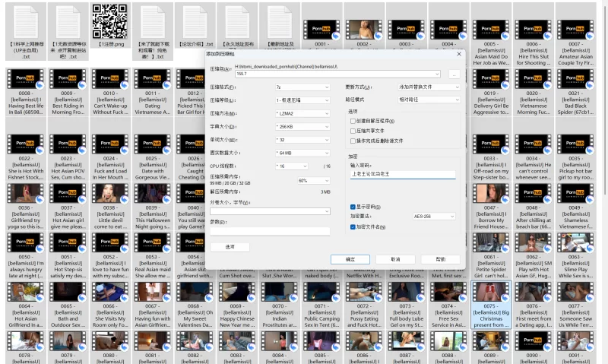Click the 确定 button to confirm
The height and width of the screenshot is (364, 608).
(350, 259)
